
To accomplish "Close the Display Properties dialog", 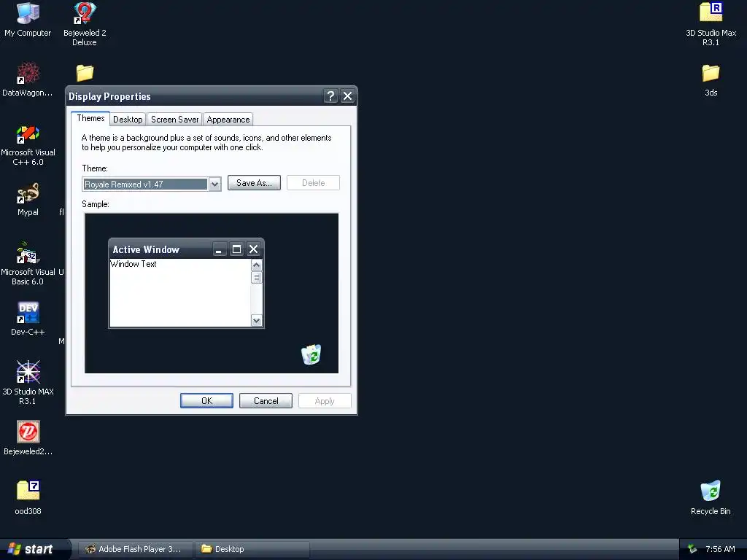I will 348,96.
